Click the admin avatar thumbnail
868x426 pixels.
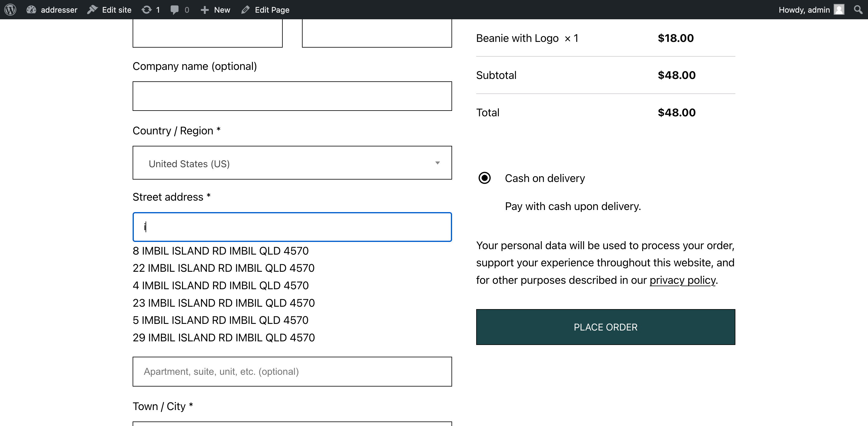[x=839, y=9]
